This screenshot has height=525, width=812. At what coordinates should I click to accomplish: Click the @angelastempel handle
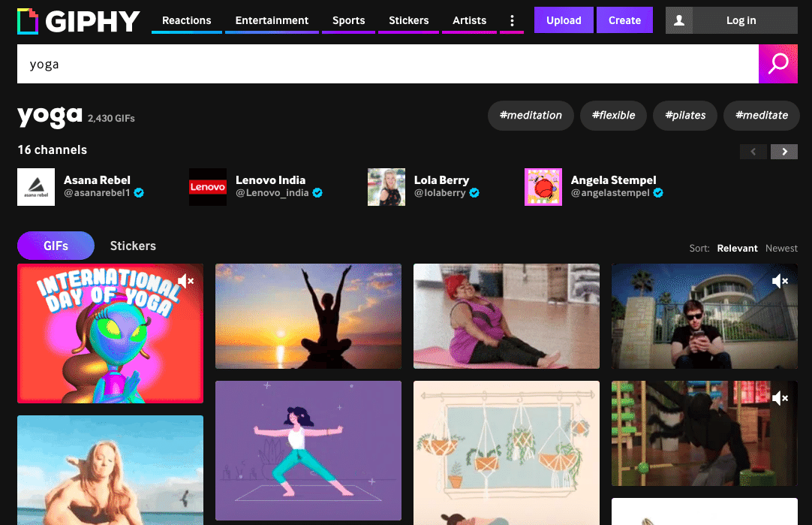610,193
